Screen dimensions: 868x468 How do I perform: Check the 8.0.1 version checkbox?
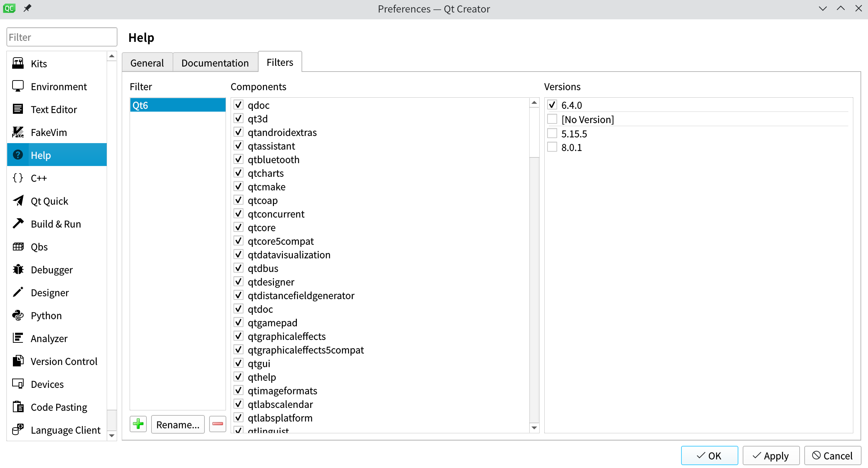(x=552, y=147)
